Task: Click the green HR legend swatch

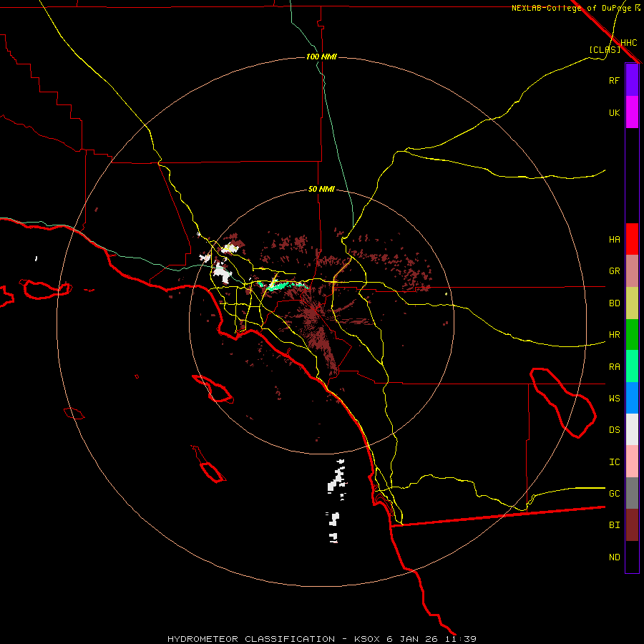Action: [x=632, y=335]
